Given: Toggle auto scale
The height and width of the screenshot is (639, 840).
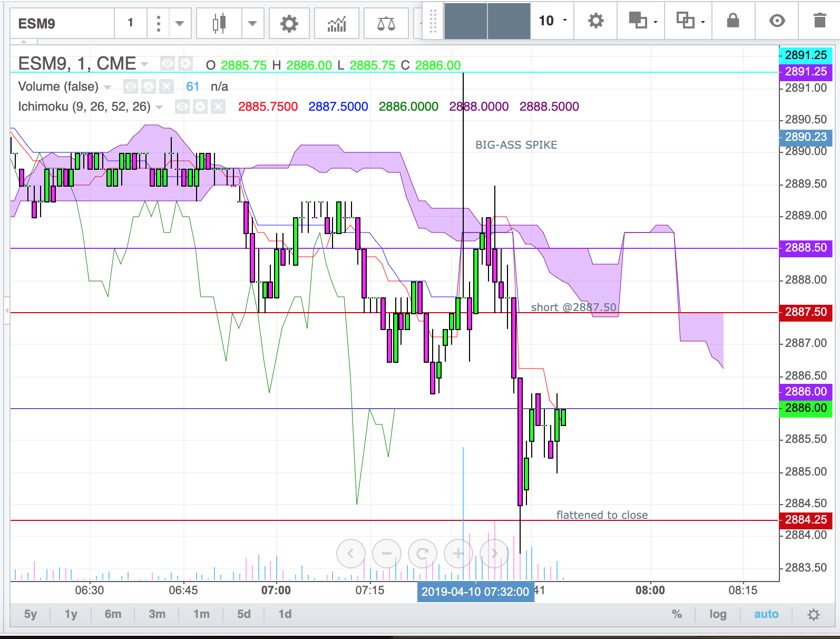Looking at the screenshot, I should [766, 614].
